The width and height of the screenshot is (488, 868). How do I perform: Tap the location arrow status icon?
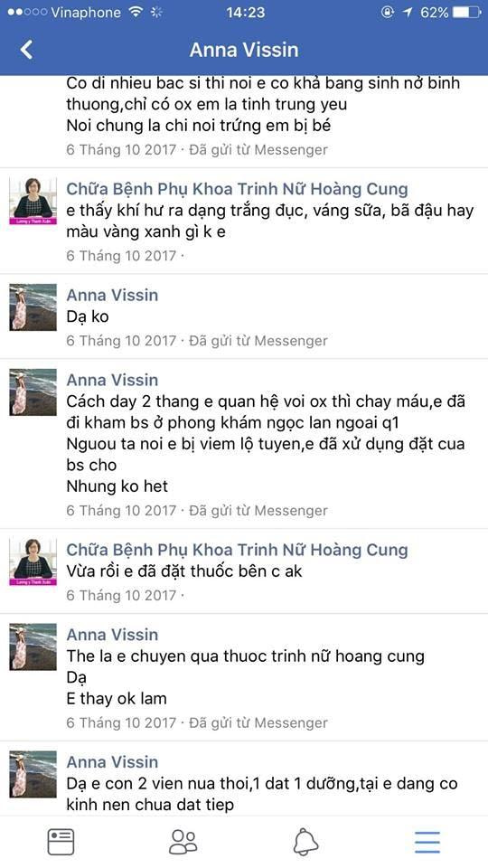coord(408,12)
